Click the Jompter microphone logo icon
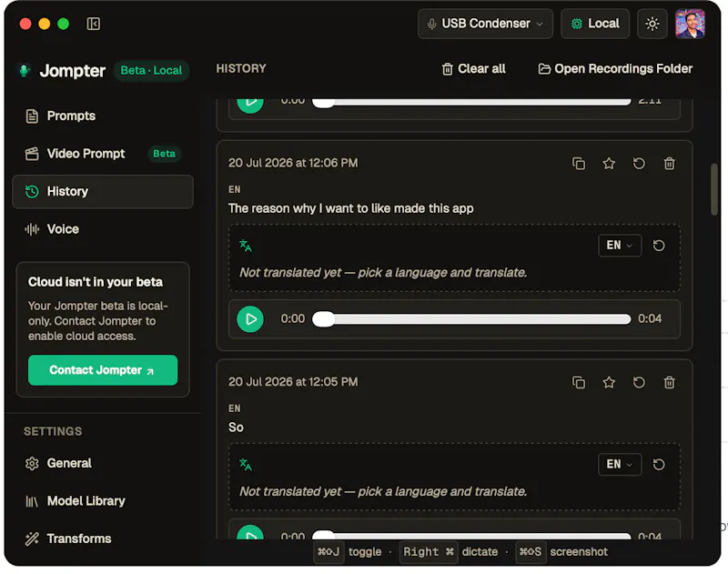The width and height of the screenshot is (728, 574). [x=25, y=71]
